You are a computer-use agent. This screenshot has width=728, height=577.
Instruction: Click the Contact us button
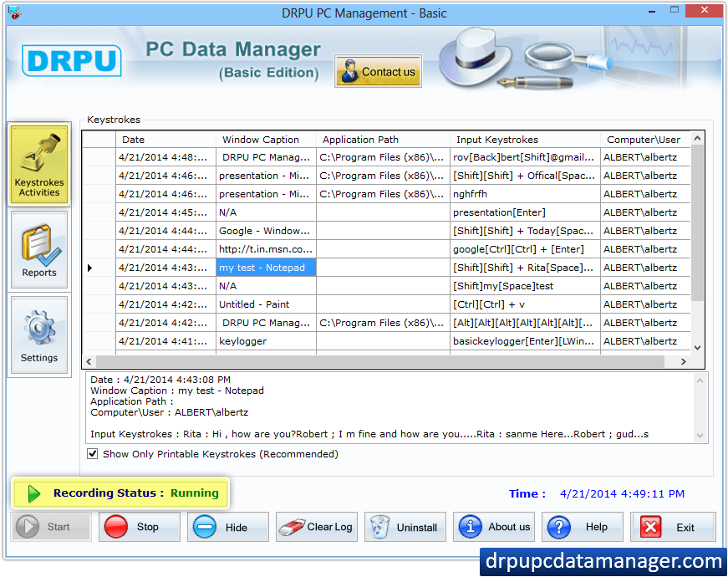tap(378, 71)
